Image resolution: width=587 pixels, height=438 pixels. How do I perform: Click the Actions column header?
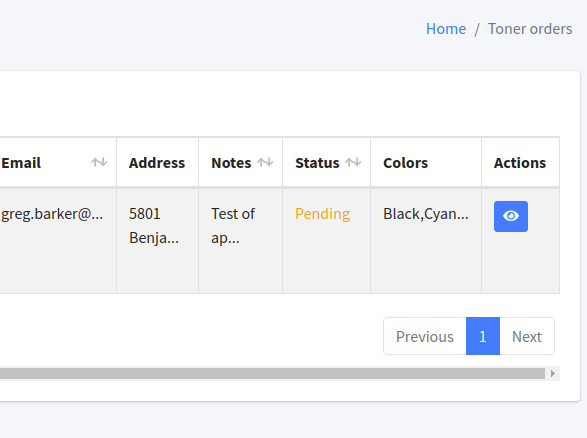tap(520, 162)
